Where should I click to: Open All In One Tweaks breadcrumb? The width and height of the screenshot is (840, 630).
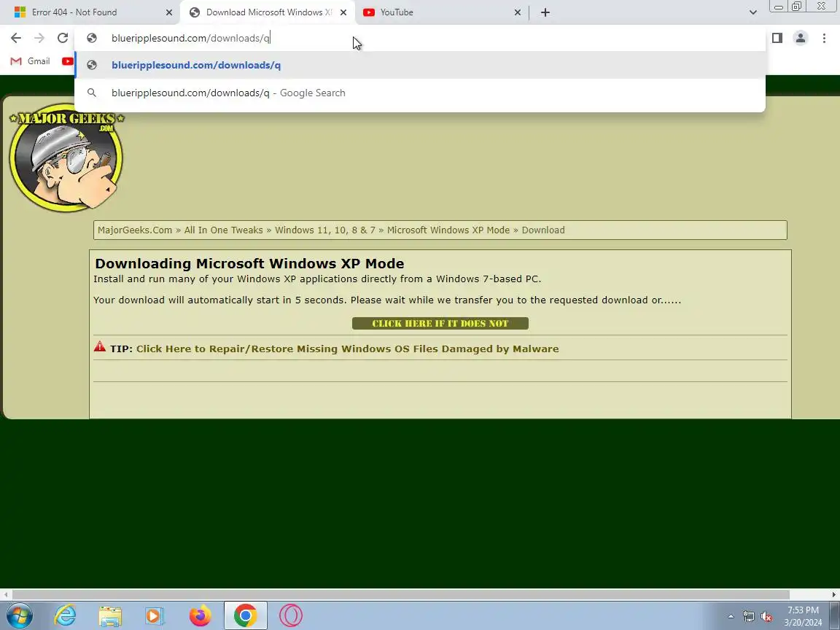tap(223, 230)
